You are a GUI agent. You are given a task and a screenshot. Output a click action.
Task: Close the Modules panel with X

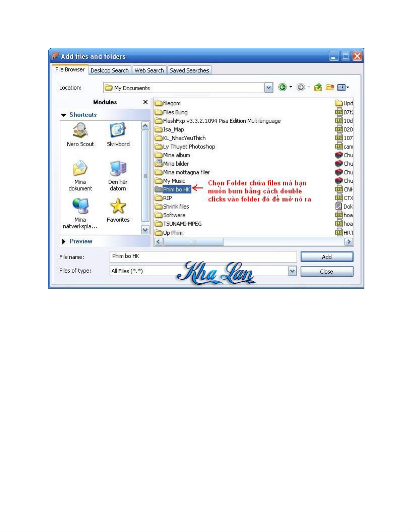pos(145,102)
